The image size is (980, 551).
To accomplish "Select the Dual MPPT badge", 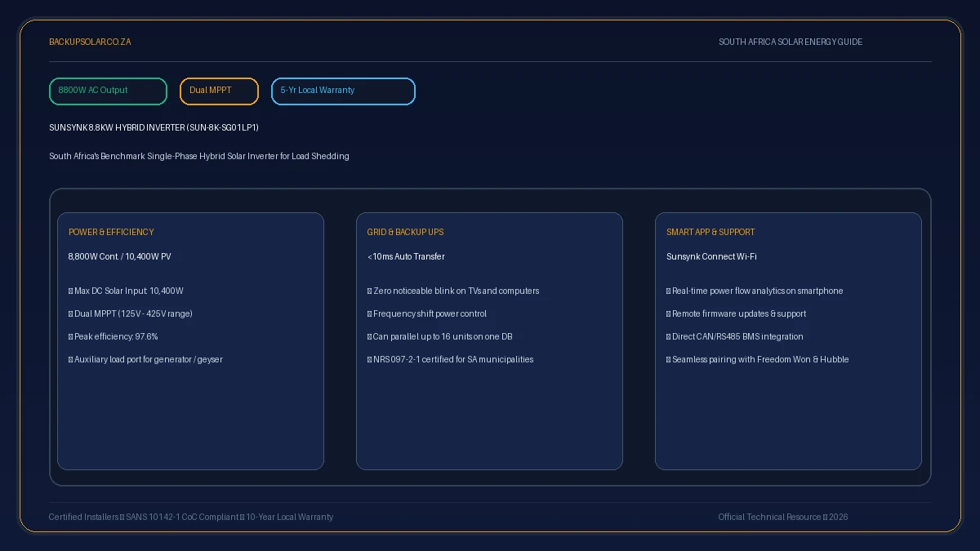I will point(219,91).
